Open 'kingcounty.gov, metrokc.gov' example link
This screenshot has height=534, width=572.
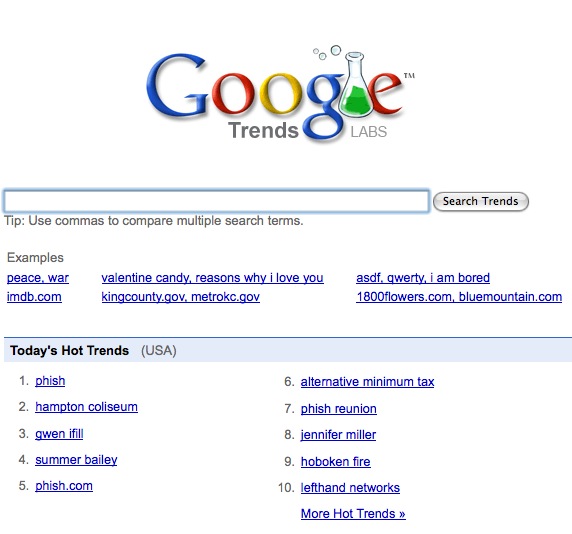click(181, 297)
